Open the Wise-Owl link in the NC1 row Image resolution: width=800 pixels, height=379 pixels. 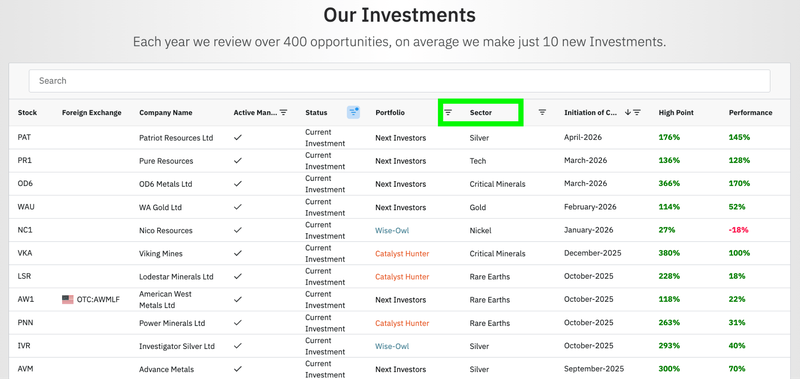coord(392,230)
